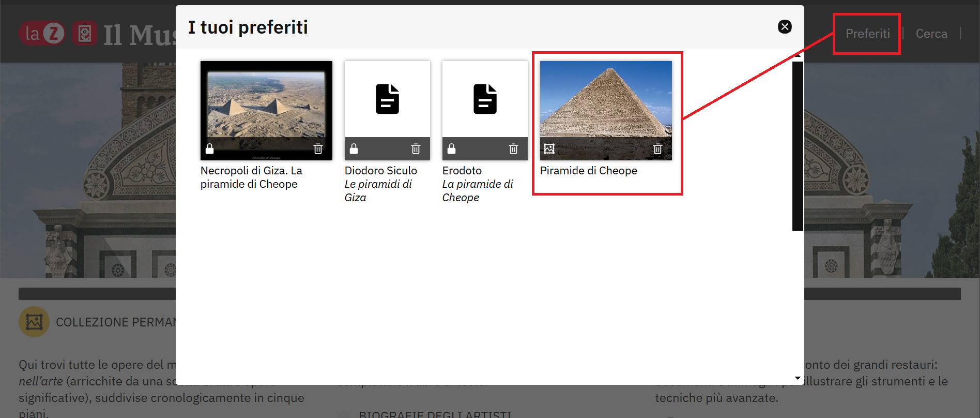Click the picture-frame icon on Piramide di Cheope card
The height and width of the screenshot is (418, 980).
pos(549,149)
